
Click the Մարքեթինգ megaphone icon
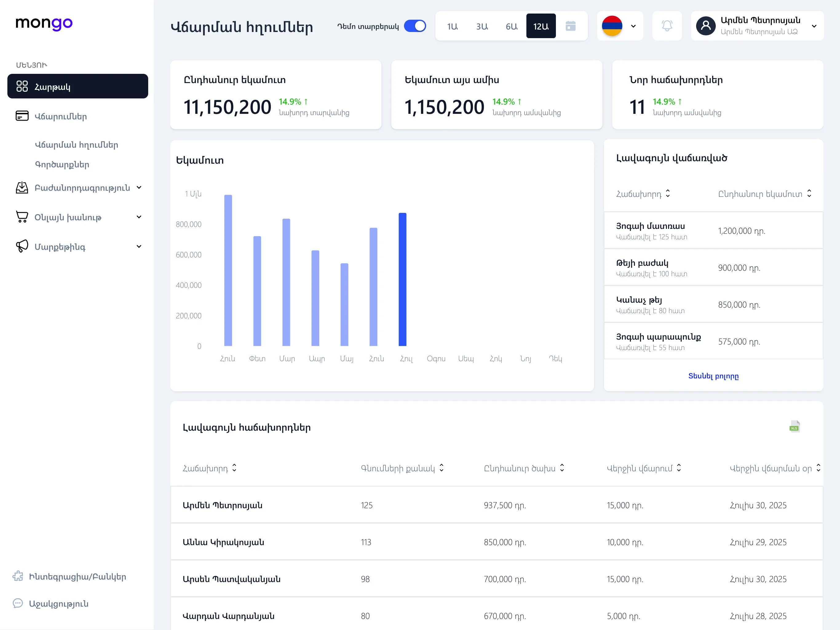tap(22, 246)
